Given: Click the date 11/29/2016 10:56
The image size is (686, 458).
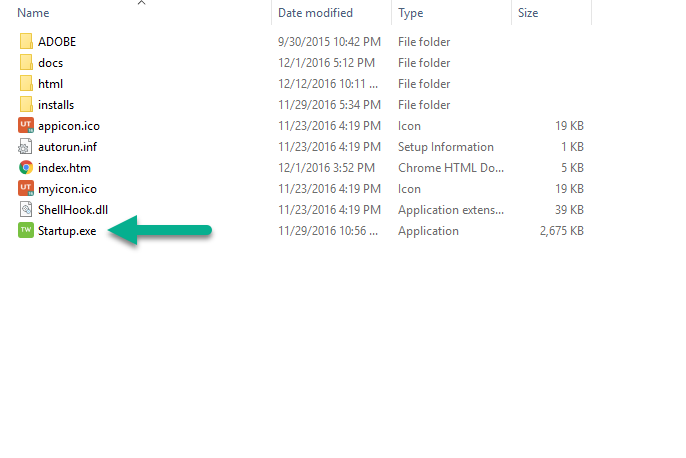Looking at the screenshot, I should pyautogui.click(x=328, y=231).
